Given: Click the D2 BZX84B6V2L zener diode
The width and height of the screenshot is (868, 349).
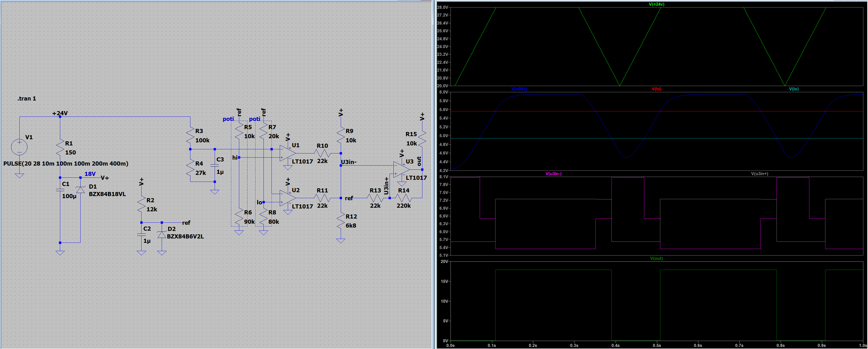Looking at the screenshot, I should tap(162, 235).
